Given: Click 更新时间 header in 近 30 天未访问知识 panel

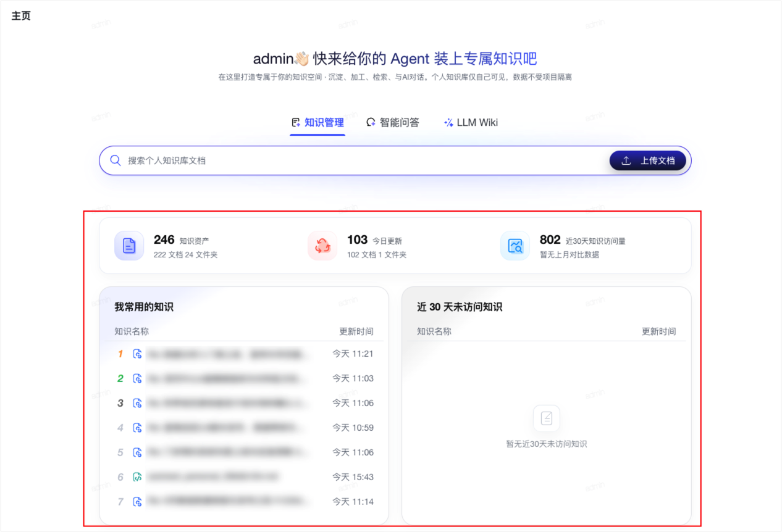Looking at the screenshot, I should (x=659, y=331).
